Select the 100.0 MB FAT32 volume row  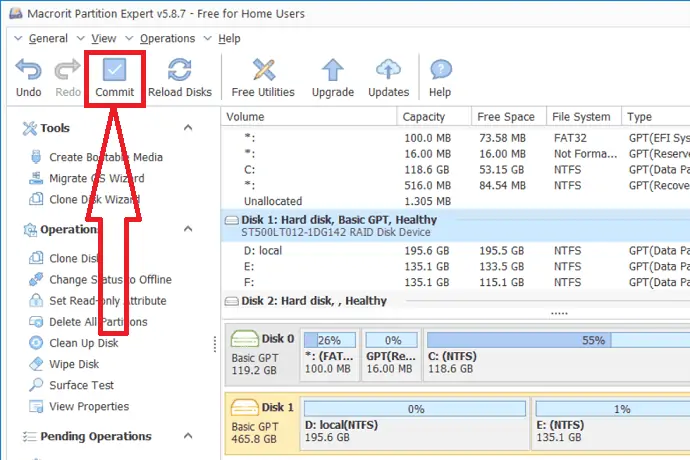click(455, 138)
